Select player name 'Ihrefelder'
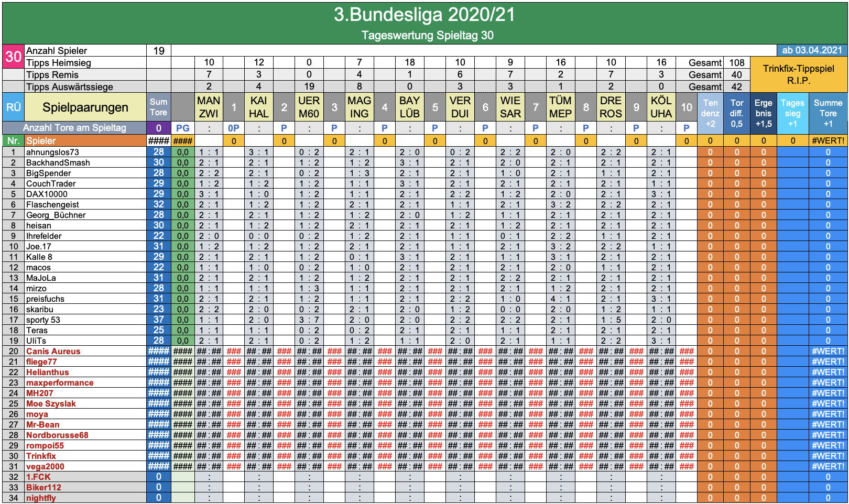The image size is (849, 504). point(44,236)
